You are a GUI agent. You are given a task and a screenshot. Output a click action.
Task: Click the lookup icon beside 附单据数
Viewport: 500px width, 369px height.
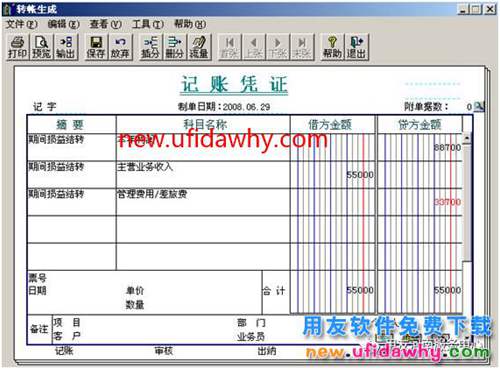coord(479,107)
